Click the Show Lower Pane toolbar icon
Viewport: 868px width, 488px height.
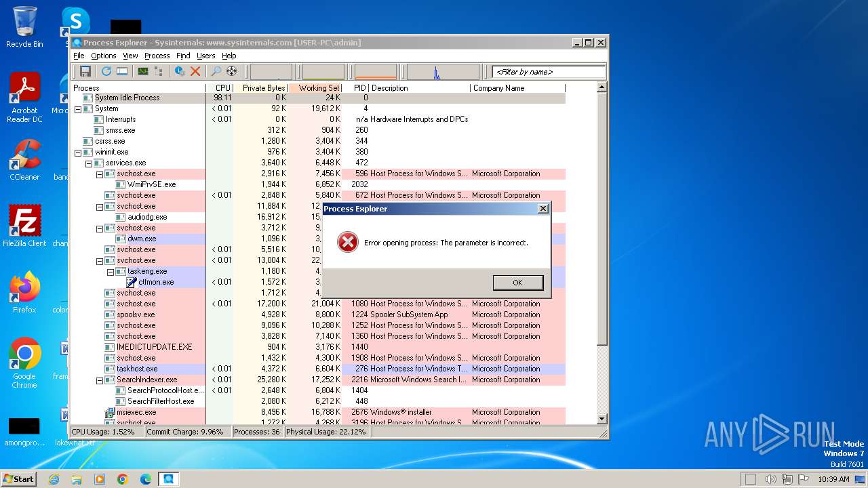[x=122, y=71]
